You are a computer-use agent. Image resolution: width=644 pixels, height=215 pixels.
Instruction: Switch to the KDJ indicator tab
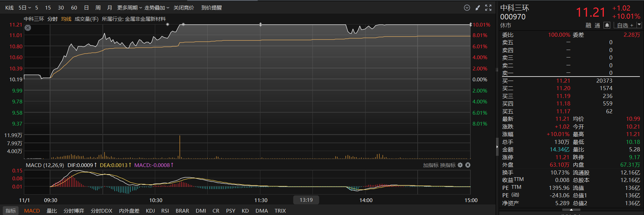point(150,211)
